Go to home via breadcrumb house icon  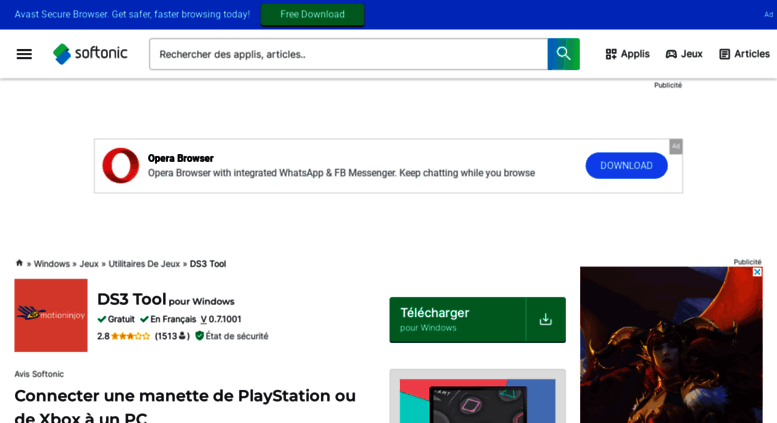tap(19, 263)
